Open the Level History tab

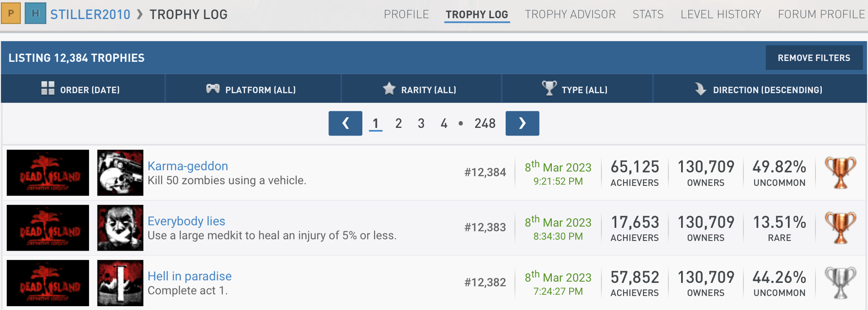(x=721, y=14)
